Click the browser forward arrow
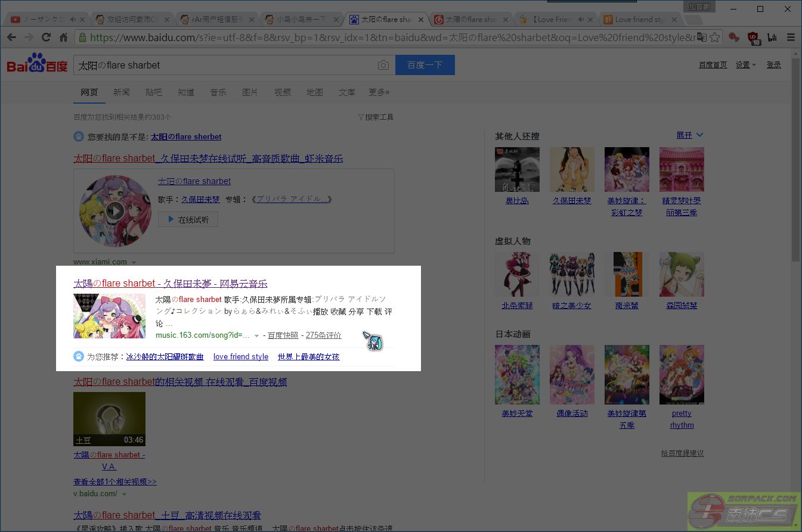This screenshot has width=802, height=532. [x=29, y=38]
